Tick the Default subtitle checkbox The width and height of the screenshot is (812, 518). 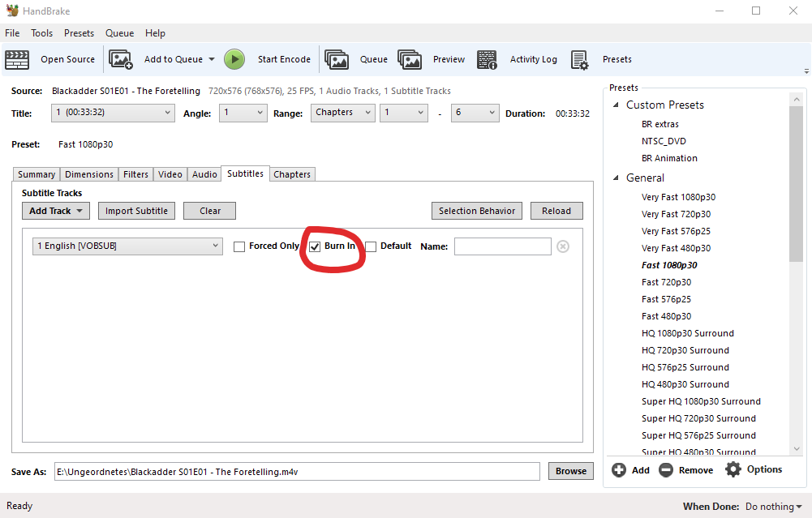pyautogui.click(x=371, y=246)
